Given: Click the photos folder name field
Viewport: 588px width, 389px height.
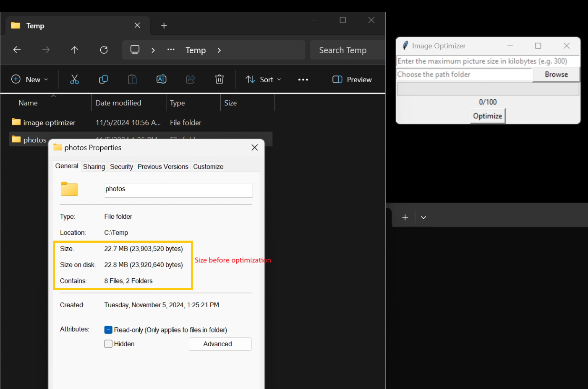Looking at the screenshot, I should pos(178,190).
